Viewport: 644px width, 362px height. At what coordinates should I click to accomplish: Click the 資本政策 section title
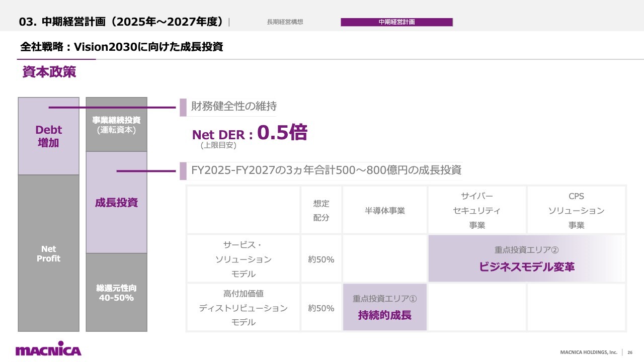pyautogui.click(x=49, y=72)
